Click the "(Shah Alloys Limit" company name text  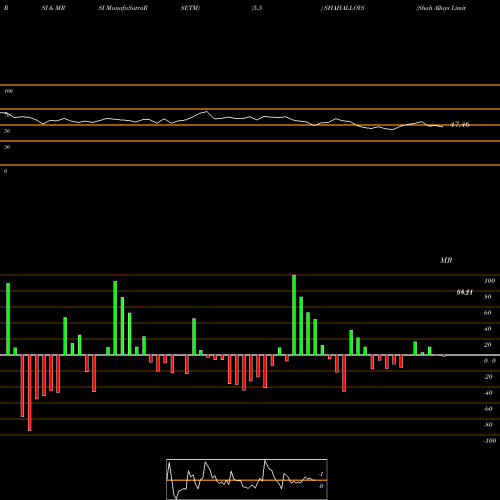[441, 8]
